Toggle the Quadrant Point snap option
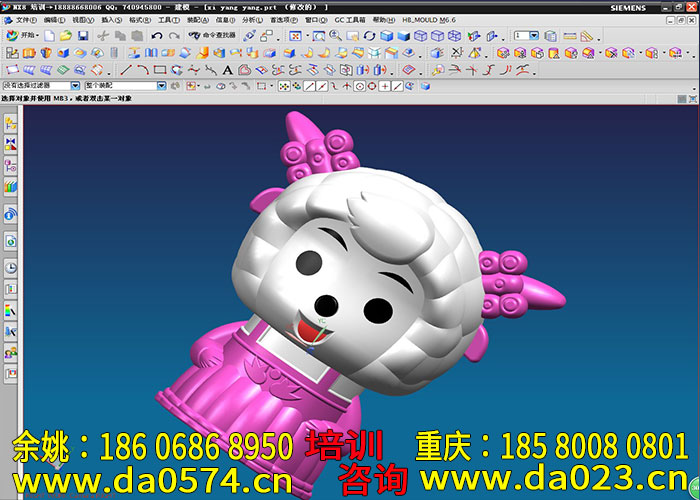Viewport: 700px width, 500px height. coord(372,86)
